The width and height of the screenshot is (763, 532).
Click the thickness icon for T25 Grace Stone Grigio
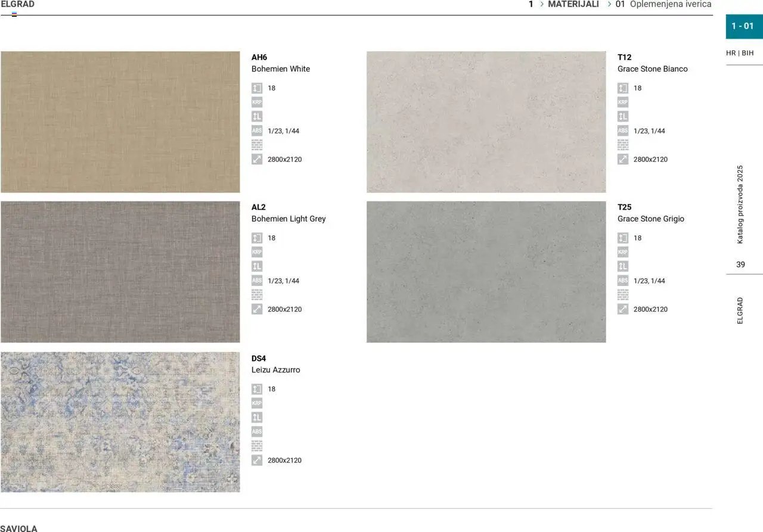[623, 238]
